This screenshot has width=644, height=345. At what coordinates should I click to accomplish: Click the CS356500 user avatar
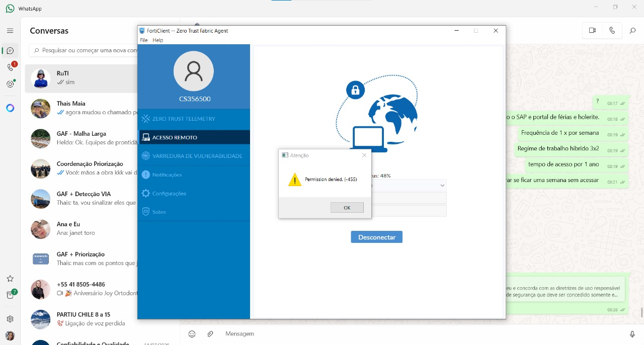[x=194, y=71]
